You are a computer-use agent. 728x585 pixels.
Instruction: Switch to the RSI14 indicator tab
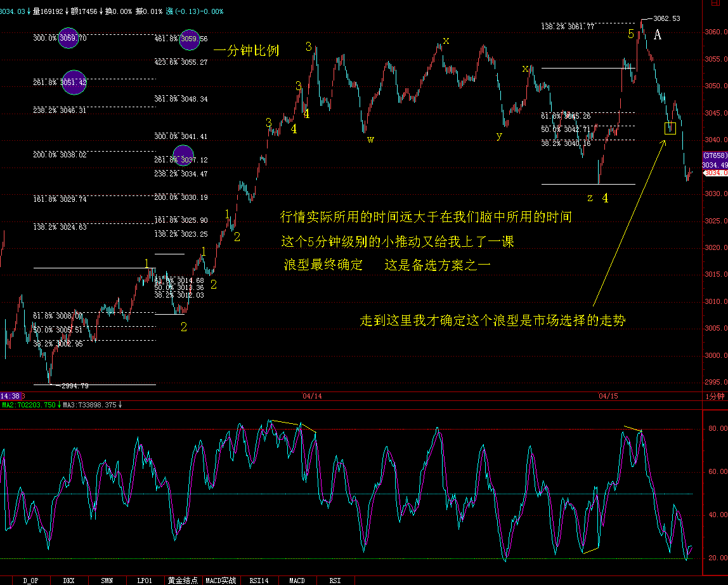[259, 580]
